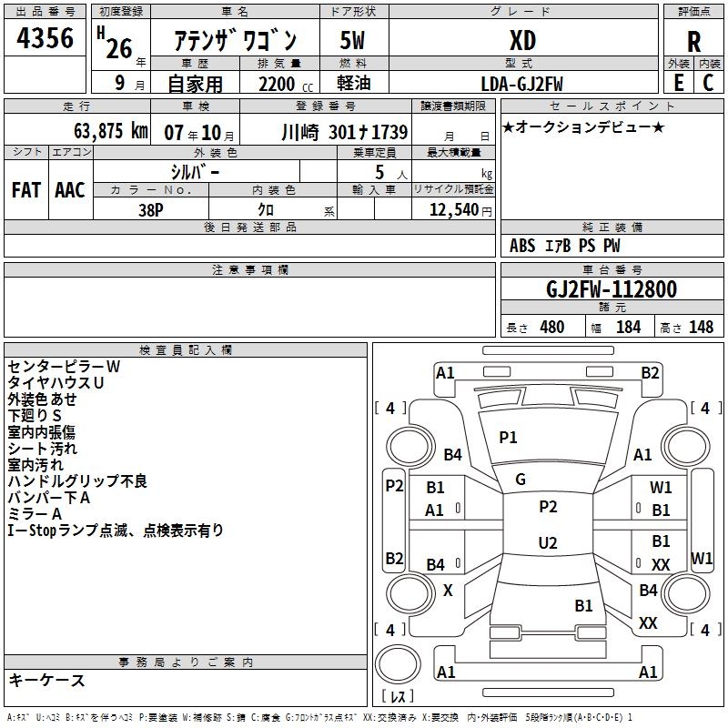This screenshot has height=728, width=728.
Task: Select the interior color クロ
Action: coord(266,210)
